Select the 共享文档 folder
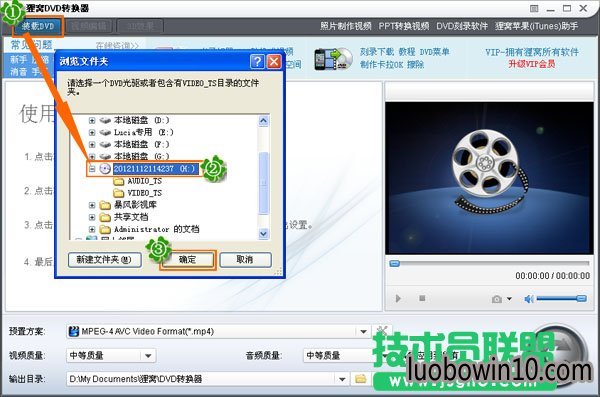The image size is (600, 397). (131, 217)
